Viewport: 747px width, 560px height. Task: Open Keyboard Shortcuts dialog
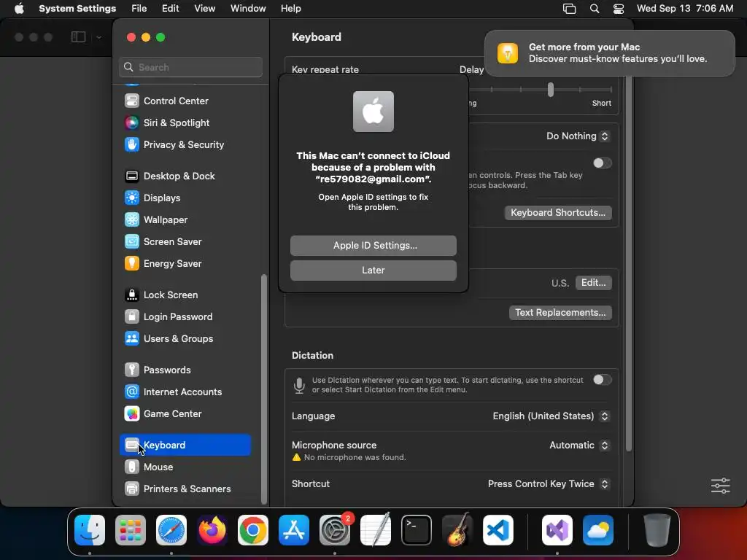click(x=558, y=213)
